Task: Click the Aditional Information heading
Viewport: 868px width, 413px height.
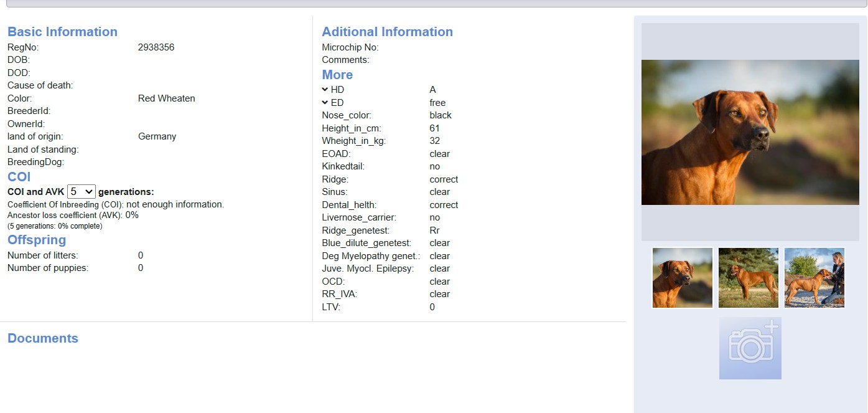Action: [x=387, y=32]
